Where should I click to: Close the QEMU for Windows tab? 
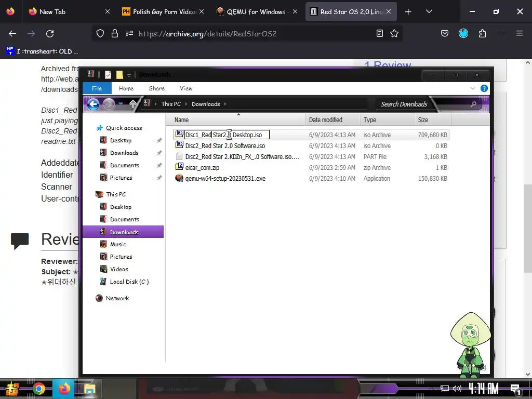pos(295,11)
